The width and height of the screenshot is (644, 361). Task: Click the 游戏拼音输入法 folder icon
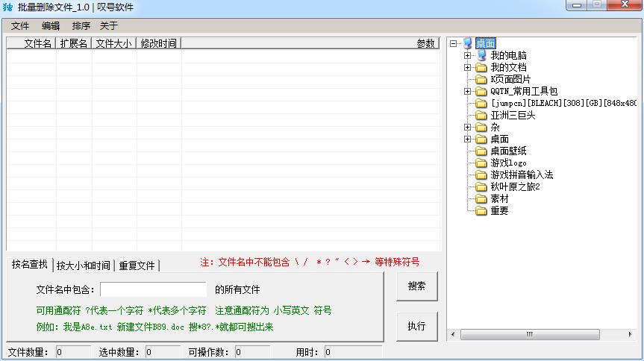pyautogui.click(x=481, y=175)
